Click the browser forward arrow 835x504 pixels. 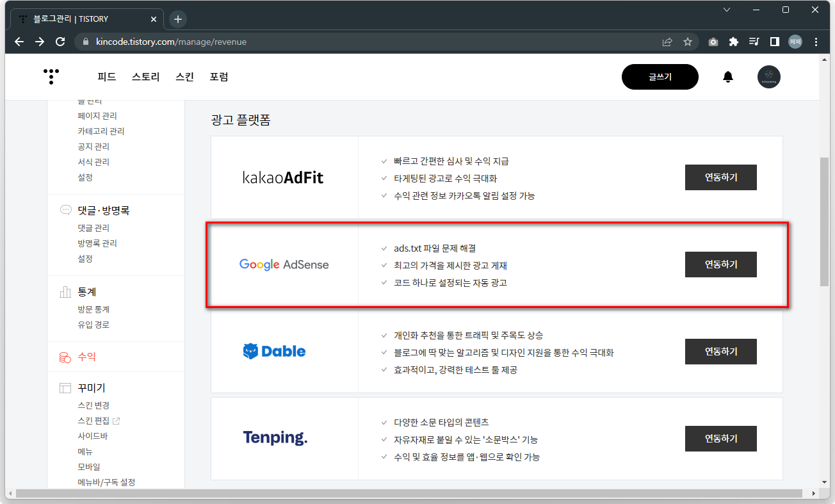tap(40, 42)
